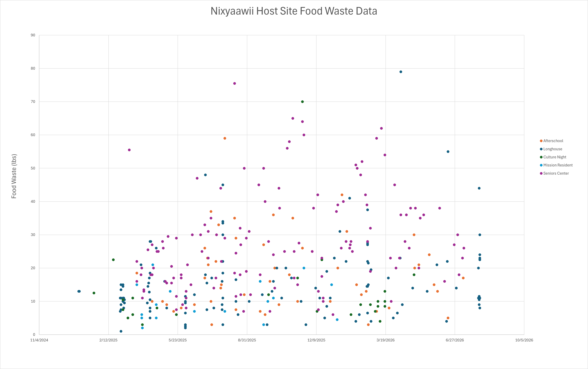
Task: Select the Afterschool legend entry
Action: pyautogui.click(x=551, y=141)
